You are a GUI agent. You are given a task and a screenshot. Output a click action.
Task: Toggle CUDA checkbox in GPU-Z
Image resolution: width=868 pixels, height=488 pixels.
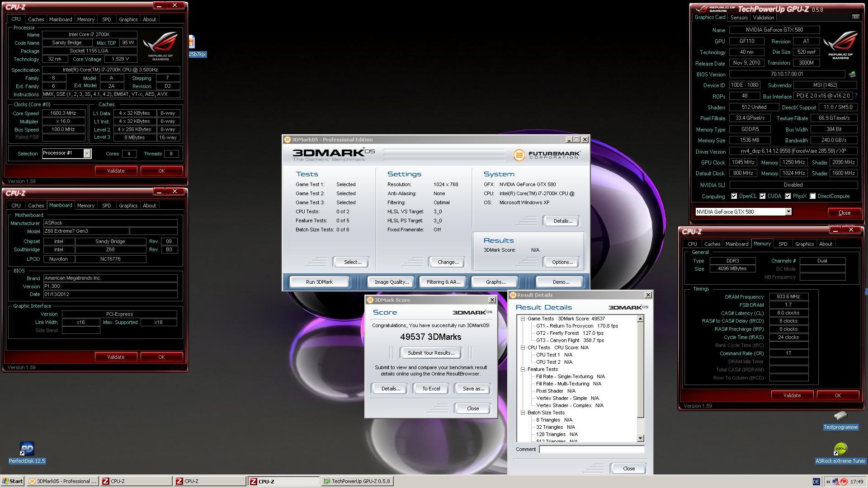pos(763,196)
